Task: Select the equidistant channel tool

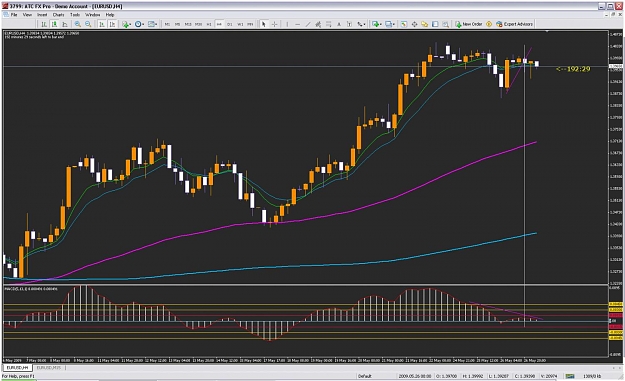Action: tap(318, 24)
